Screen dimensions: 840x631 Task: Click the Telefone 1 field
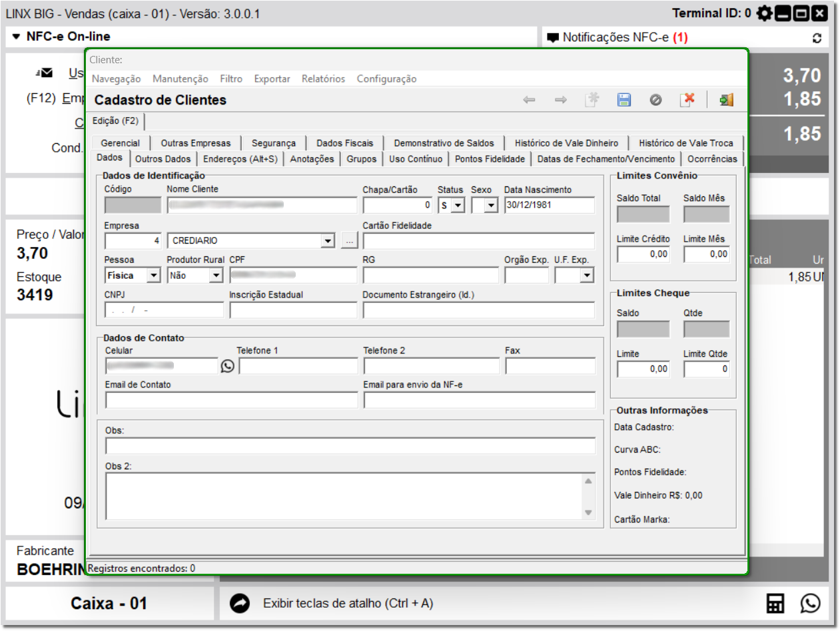click(x=298, y=366)
